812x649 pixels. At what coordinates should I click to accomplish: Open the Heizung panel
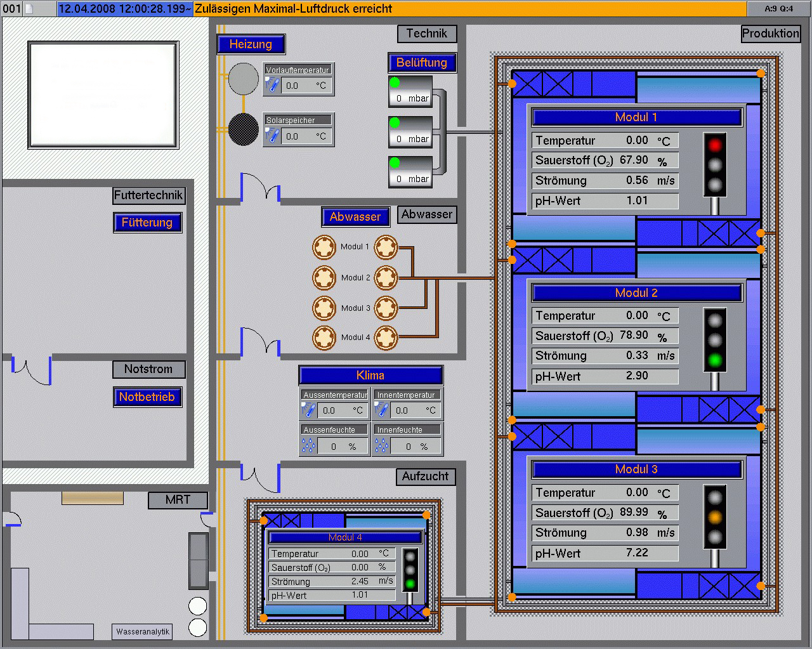[251, 44]
